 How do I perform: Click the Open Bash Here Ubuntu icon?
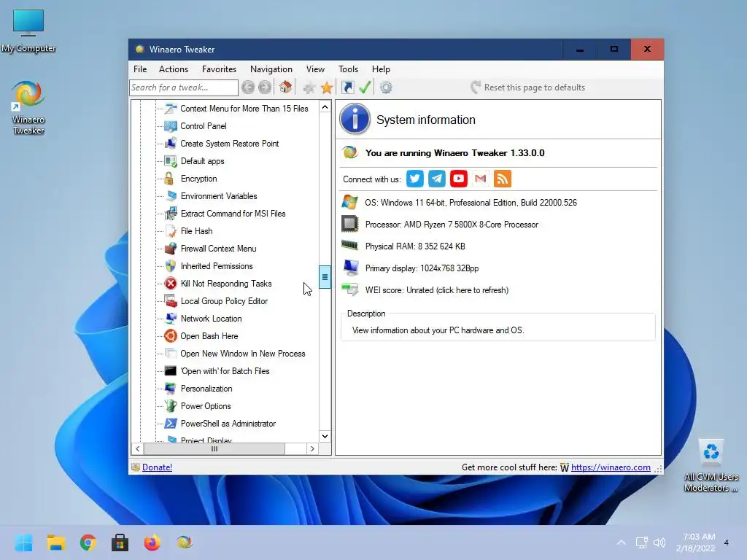[x=171, y=336]
